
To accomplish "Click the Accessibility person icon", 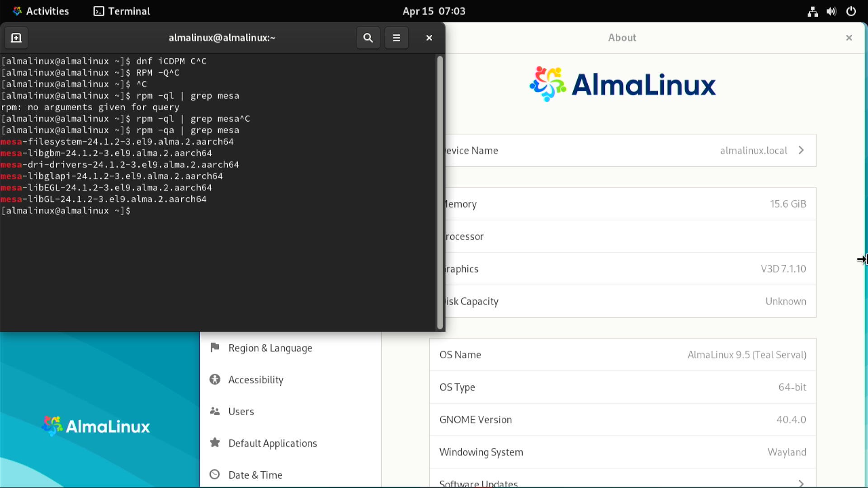I will [215, 380].
